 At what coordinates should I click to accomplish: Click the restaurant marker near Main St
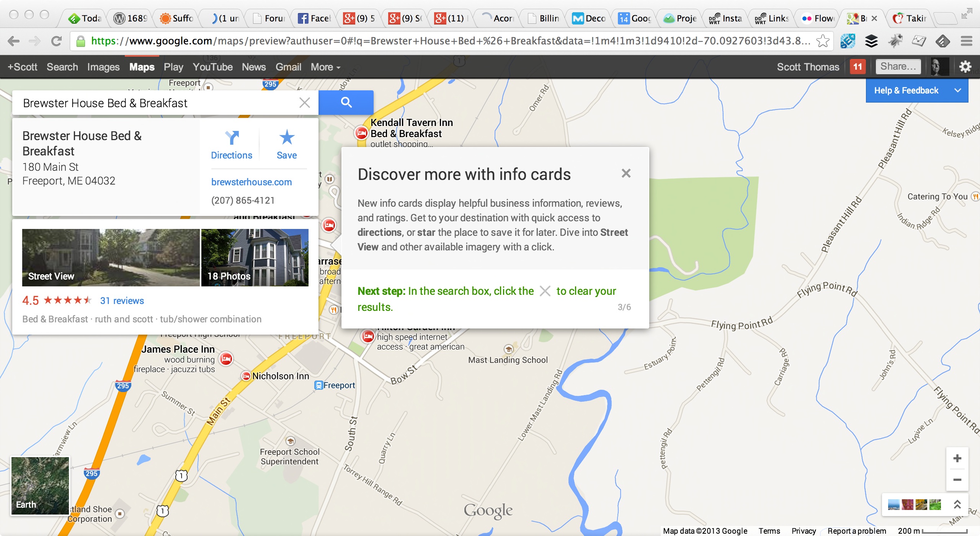click(333, 309)
